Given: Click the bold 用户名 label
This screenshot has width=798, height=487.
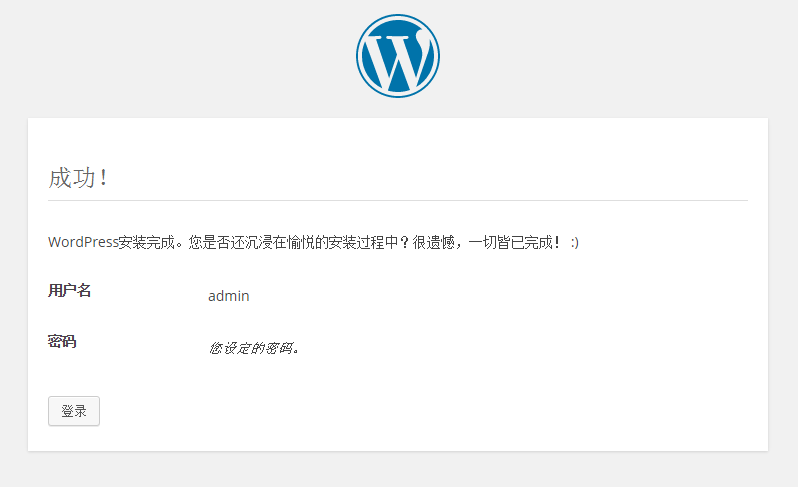Looking at the screenshot, I should click(x=70, y=290).
